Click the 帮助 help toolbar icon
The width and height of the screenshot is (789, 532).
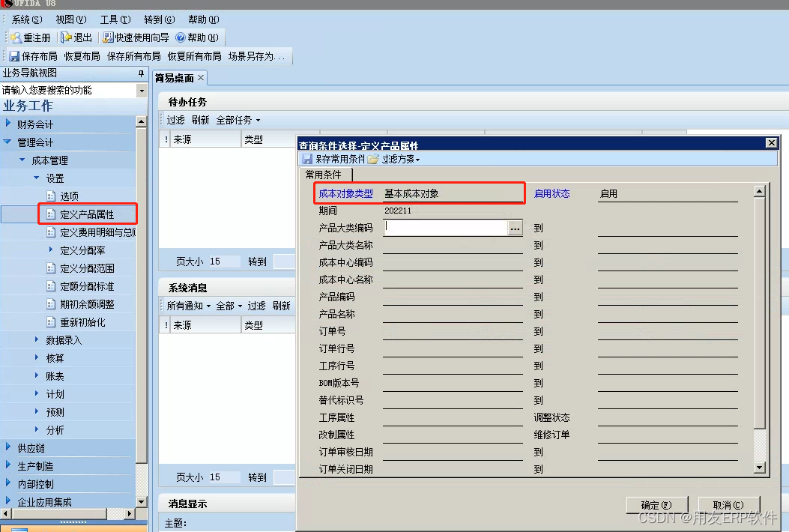click(181, 37)
